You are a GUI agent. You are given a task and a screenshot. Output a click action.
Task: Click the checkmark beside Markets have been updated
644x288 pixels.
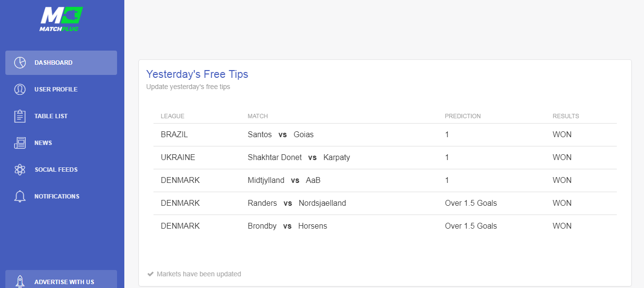pos(151,274)
